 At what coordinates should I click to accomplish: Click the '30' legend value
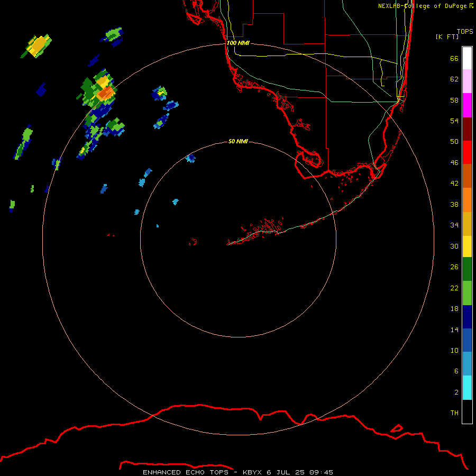coord(454,246)
